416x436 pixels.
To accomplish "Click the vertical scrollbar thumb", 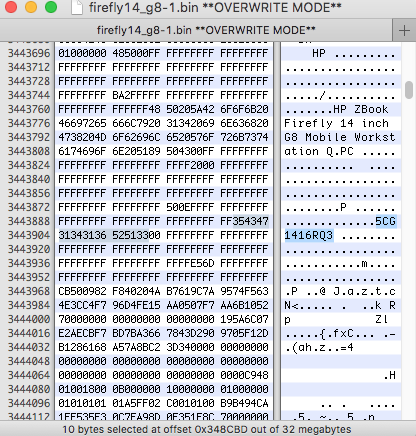I will tap(409, 90).
